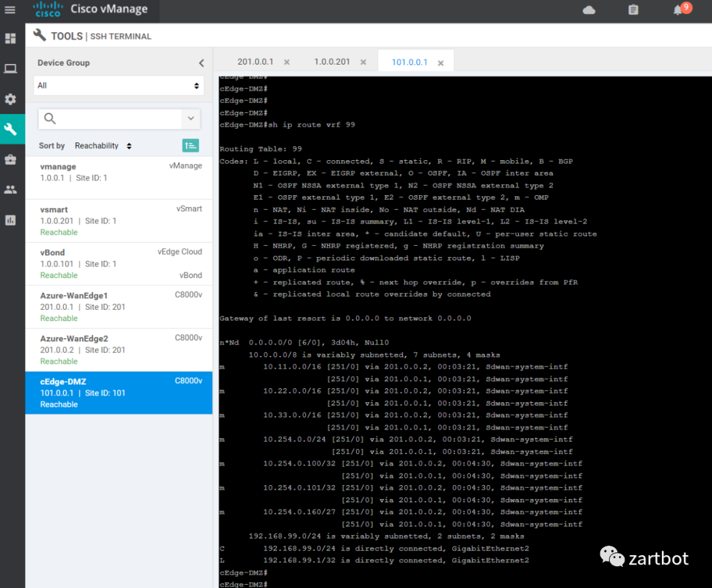Click the 10.22.0.0/16 route entry

coord(394,391)
